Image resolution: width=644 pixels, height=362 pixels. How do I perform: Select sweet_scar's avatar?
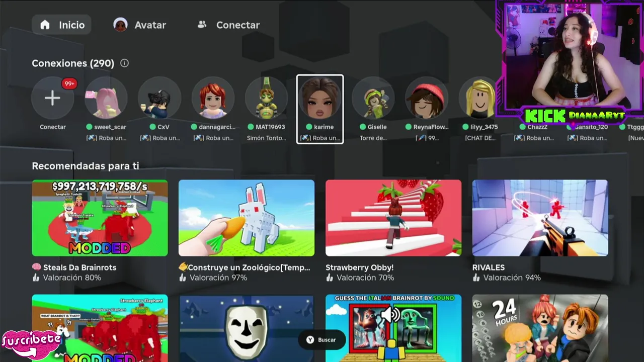(x=106, y=98)
